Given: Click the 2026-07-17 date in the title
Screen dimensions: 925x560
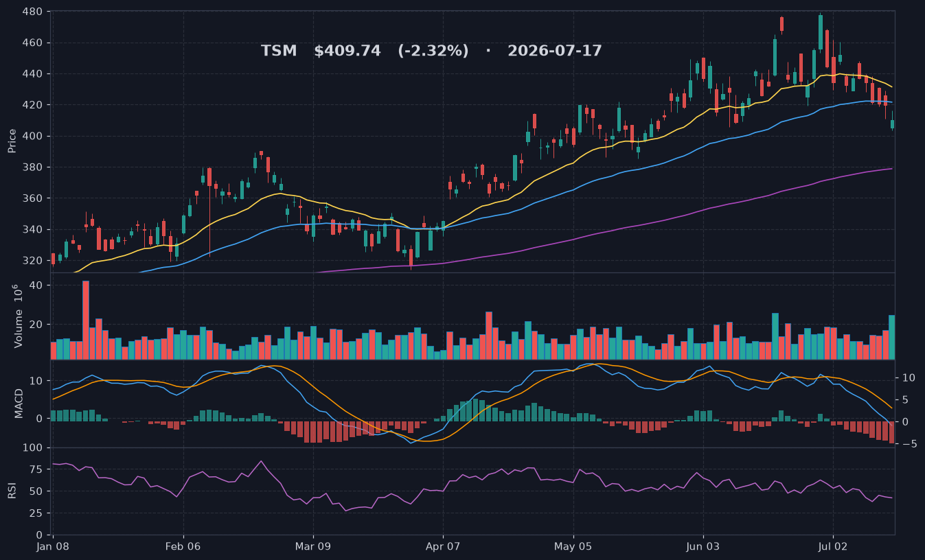Looking at the screenshot, I should (x=555, y=51).
